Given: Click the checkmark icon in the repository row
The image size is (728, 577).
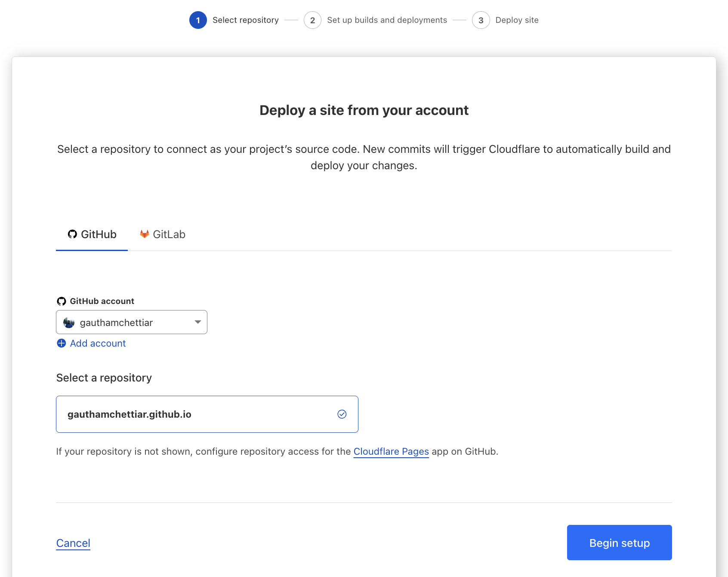Looking at the screenshot, I should [x=342, y=414].
